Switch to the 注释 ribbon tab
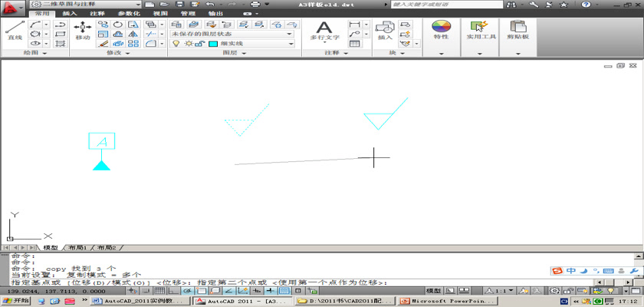The image size is (644, 307). (x=97, y=14)
